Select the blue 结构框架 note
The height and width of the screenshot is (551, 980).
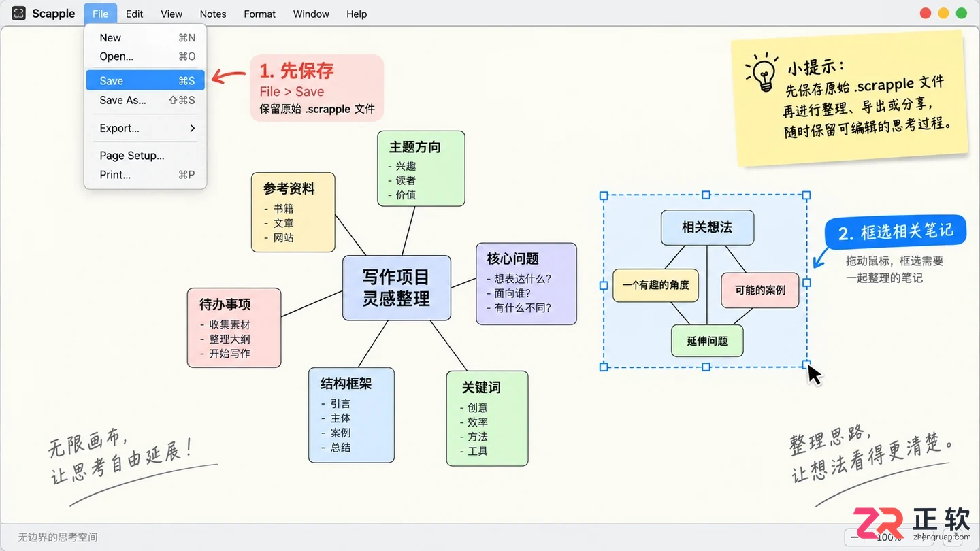(x=351, y=416)
